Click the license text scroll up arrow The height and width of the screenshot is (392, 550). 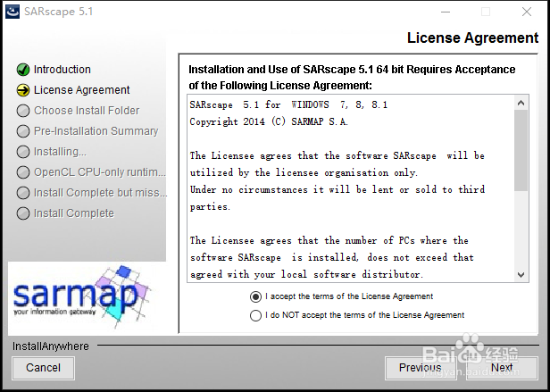521,103
